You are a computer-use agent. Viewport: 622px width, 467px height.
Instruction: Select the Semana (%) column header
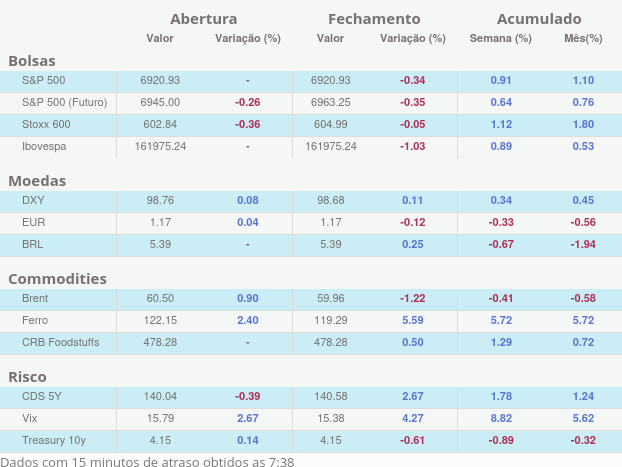tap(500, 39)
